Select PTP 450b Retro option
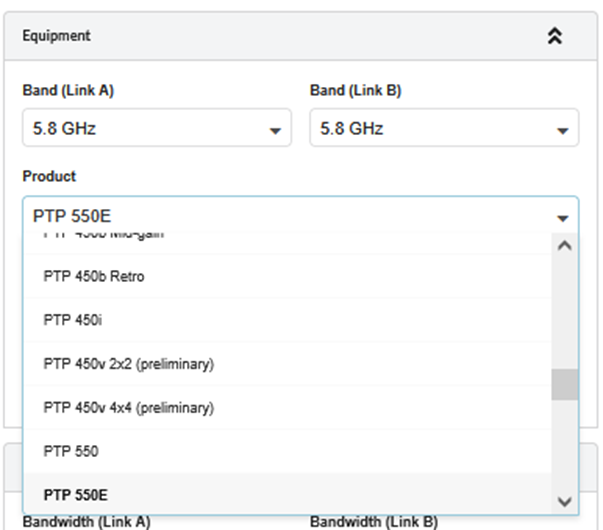This screenshot has width=603, height=530. (x=94, y=276)
